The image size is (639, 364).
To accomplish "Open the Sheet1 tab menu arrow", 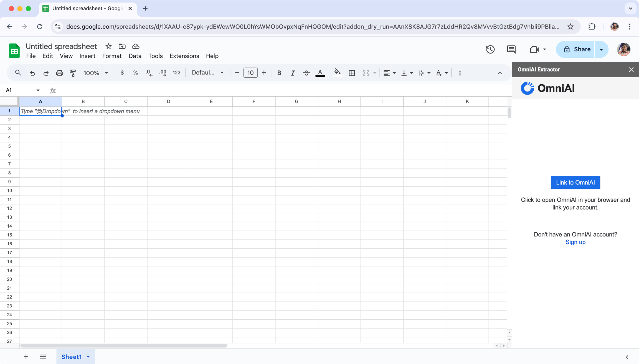I will coord(89,357).
